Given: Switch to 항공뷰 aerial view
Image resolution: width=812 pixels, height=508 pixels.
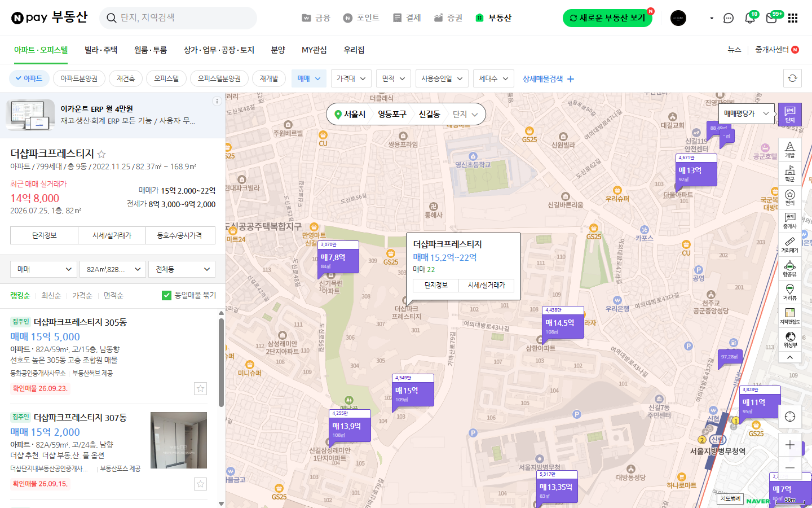Looking at the screenshot, I should click(x=789, y=269).
